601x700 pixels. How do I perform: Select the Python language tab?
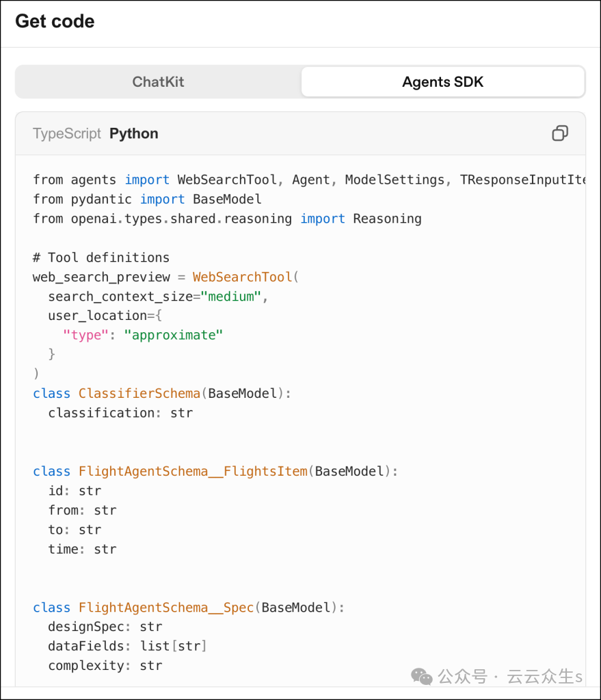133,133
